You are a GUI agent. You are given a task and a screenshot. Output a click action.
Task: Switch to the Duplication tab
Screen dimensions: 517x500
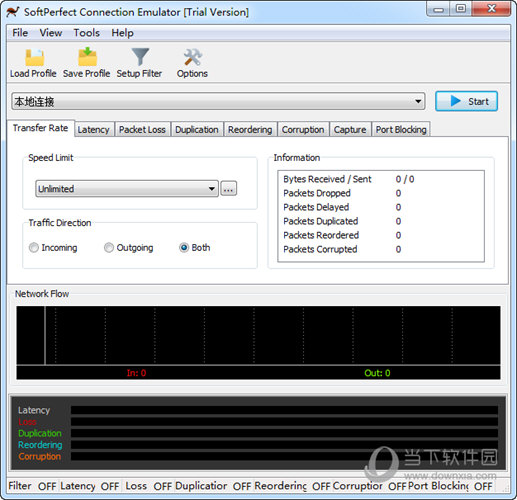tap(197, 130)
